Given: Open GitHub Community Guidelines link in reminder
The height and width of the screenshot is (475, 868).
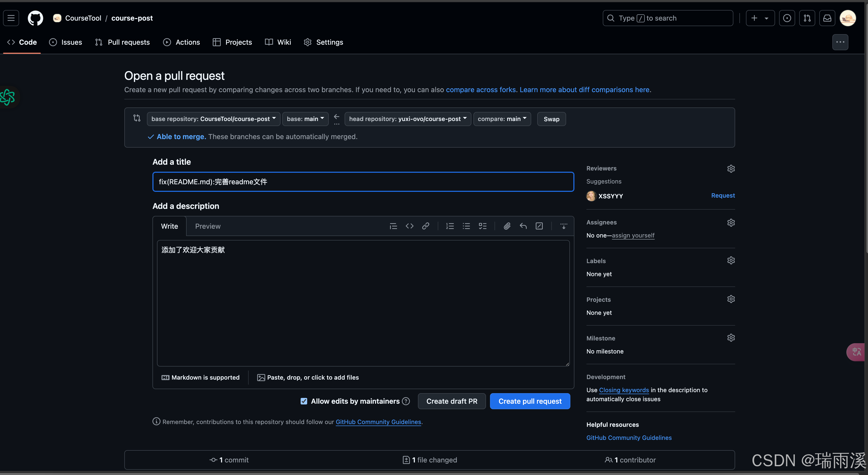Looking at the screenshot, I should pyautogui.click(x=378, y=422).
